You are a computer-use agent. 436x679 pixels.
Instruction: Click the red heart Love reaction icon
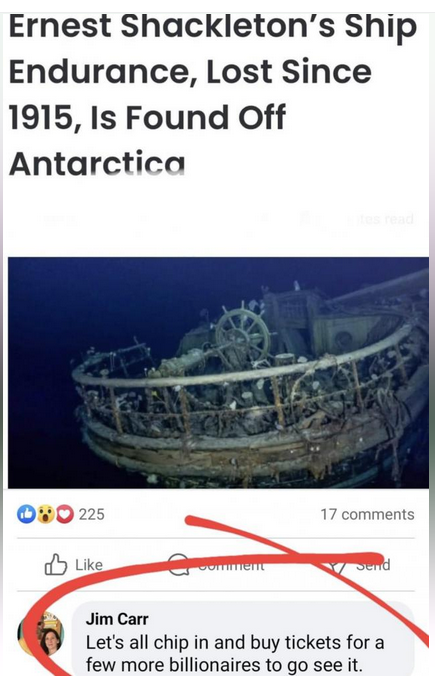(x=64, y=514)
